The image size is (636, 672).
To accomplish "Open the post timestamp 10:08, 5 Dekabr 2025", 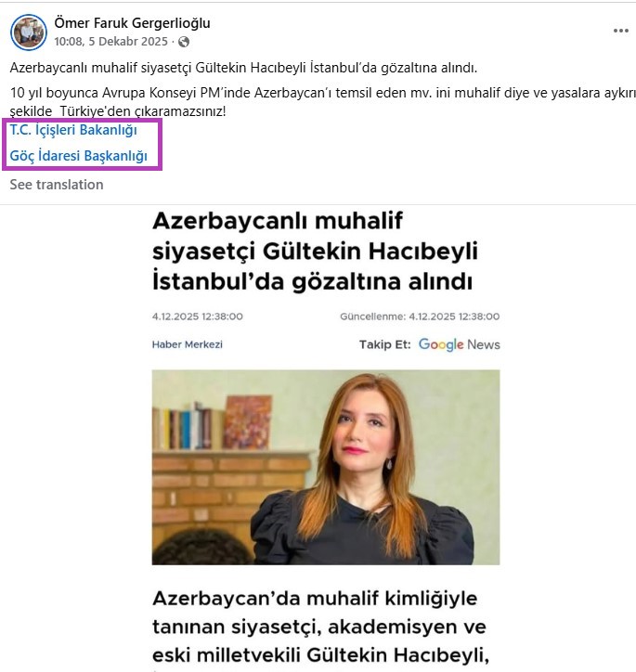I will (110, 42).
